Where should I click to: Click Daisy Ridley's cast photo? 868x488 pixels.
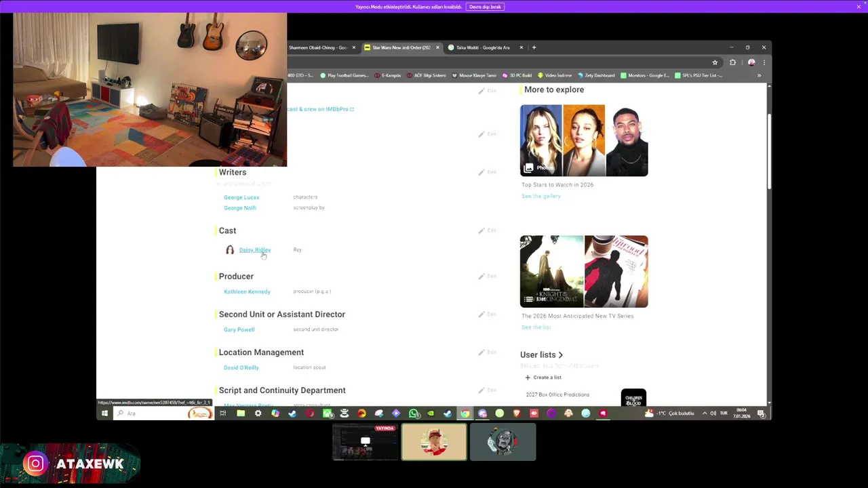[230, 250]
